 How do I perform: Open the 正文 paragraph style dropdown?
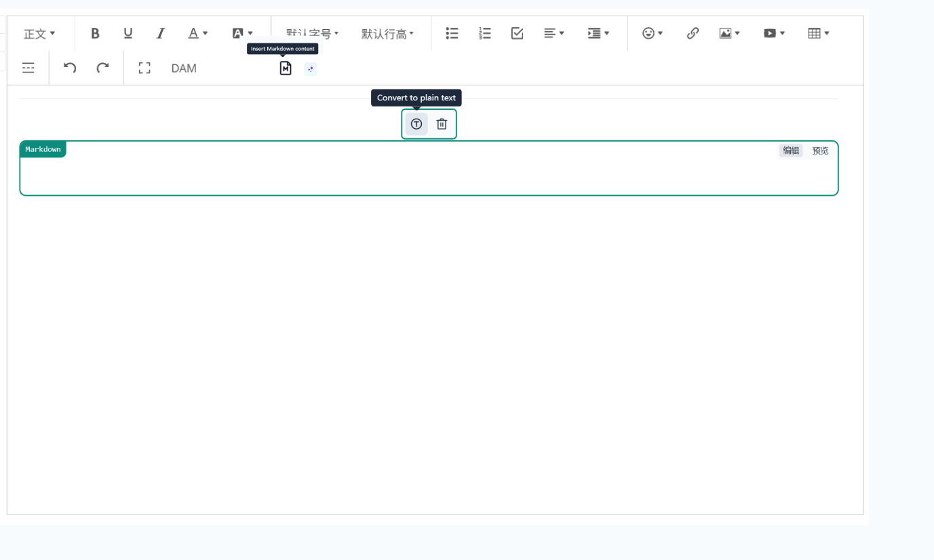click(39, 34)
